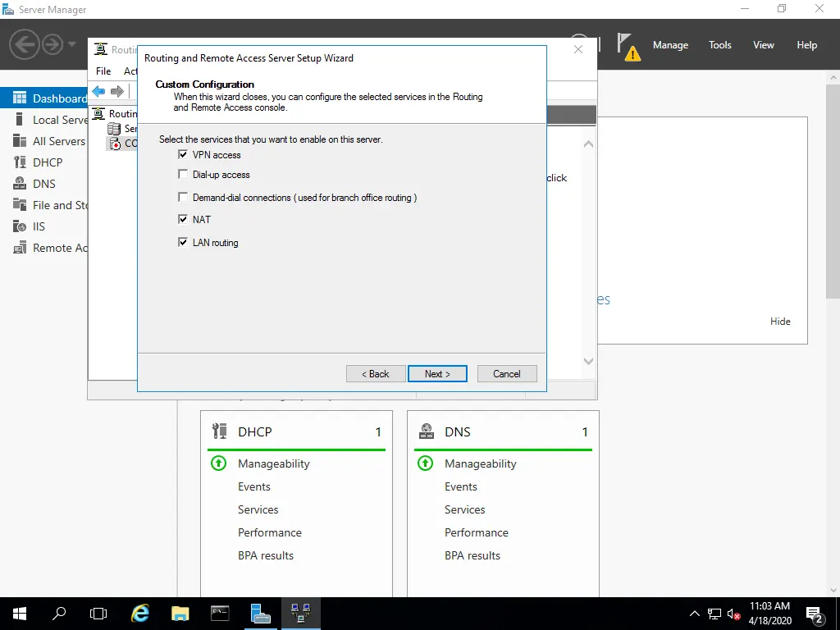Screen dimensions: 840x630
Task: View DHCP Performance
Action: coord(269,532)
